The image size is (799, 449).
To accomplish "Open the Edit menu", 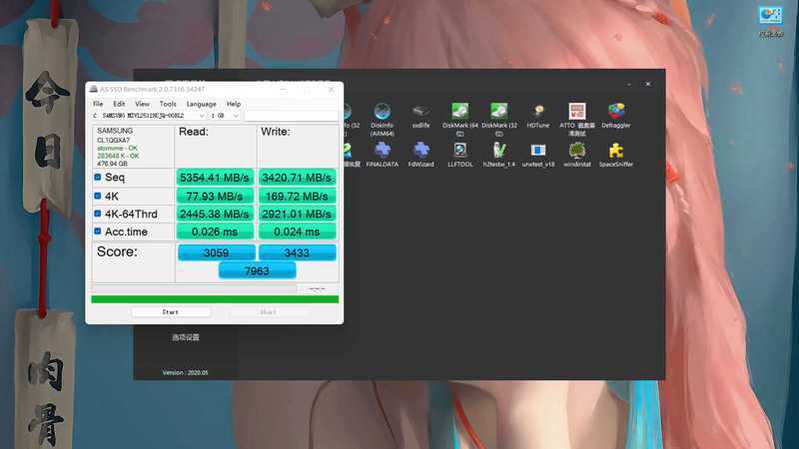I will pos(119,104).
